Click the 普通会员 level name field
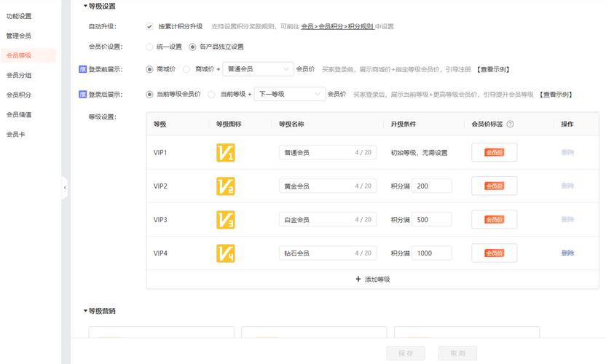This screenshot has width=606, height=364. [x=328, y=152]
